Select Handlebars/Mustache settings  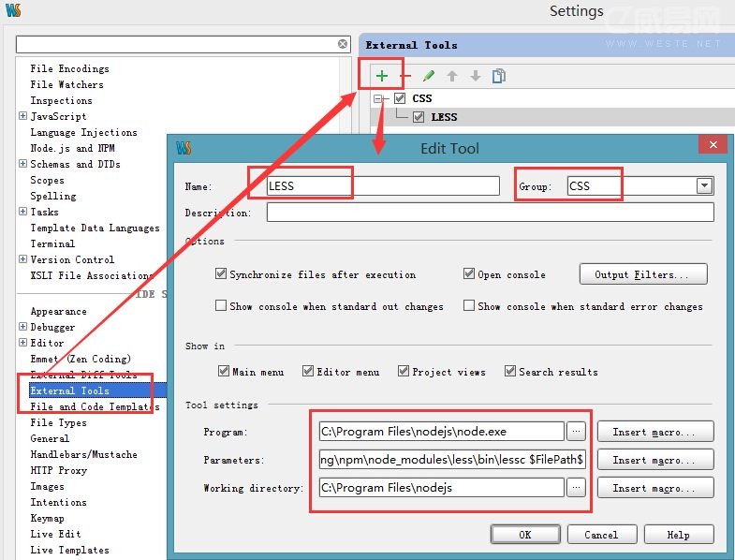pyautogui.click(x=84, y=454)
